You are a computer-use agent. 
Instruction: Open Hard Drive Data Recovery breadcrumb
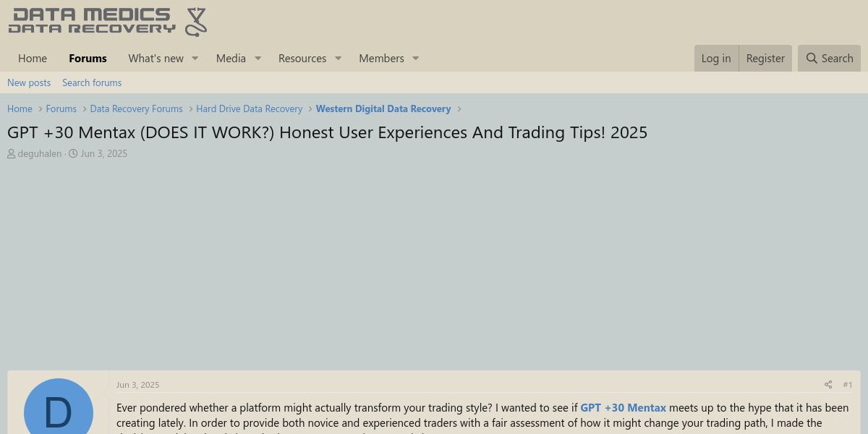(x=249, y=109)
